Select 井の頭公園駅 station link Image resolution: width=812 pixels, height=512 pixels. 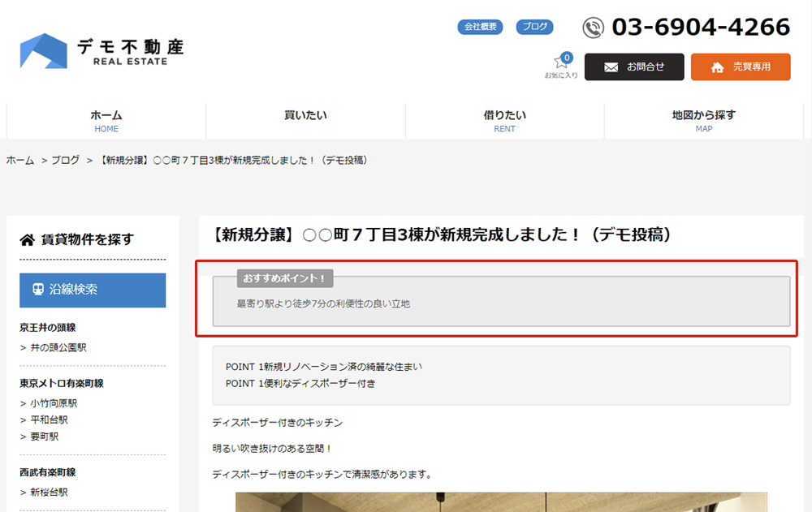[58, 347]
